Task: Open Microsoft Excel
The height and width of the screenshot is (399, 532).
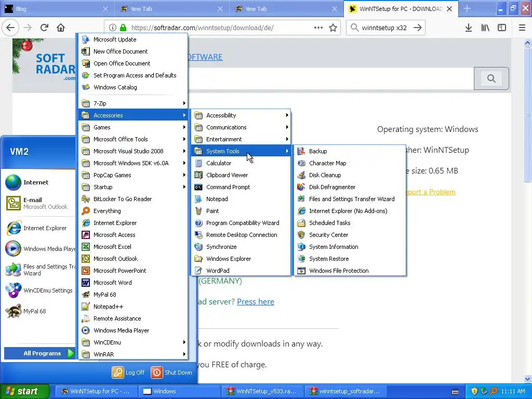Action: [133, 247]
